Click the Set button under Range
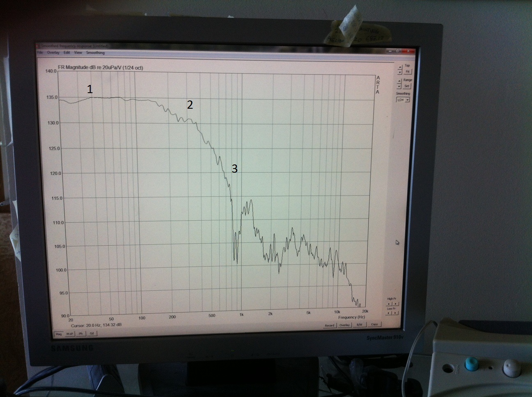532x397 pixels. pyautogui.click(x=407, y=86)
